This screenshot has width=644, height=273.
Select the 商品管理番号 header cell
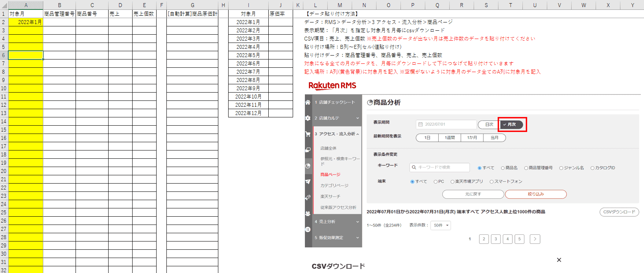click(59, 14)
